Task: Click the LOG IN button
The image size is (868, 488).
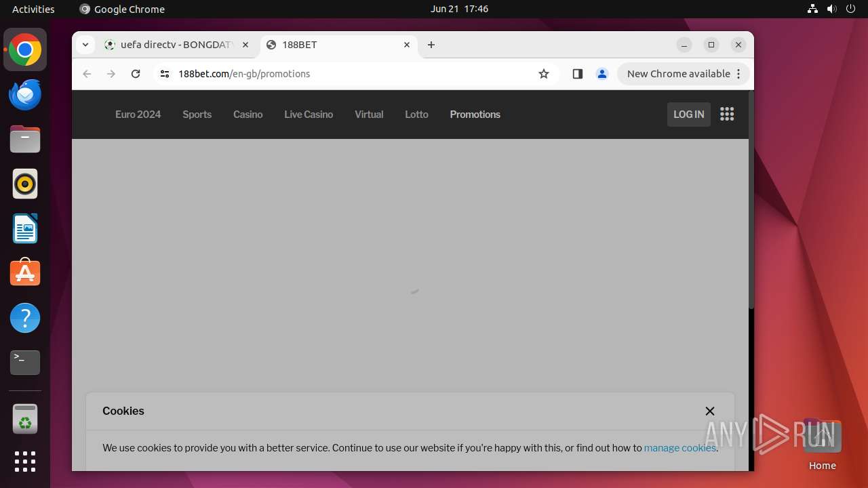Action: point(689,115)
